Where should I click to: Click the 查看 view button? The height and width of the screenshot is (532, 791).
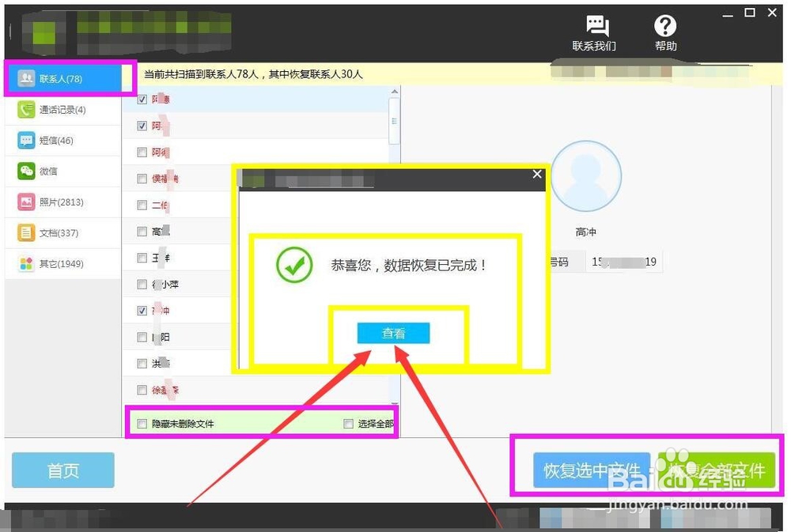click(392, 333)
